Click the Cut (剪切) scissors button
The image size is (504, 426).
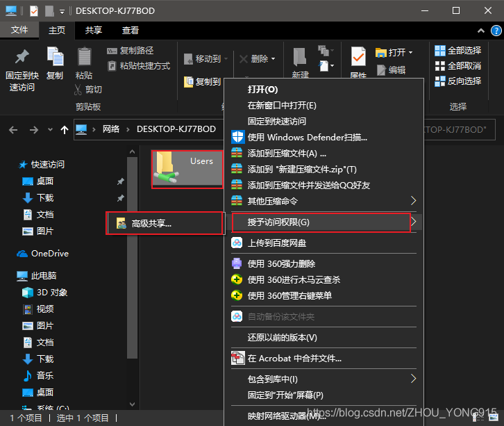(x=88, y=90)
